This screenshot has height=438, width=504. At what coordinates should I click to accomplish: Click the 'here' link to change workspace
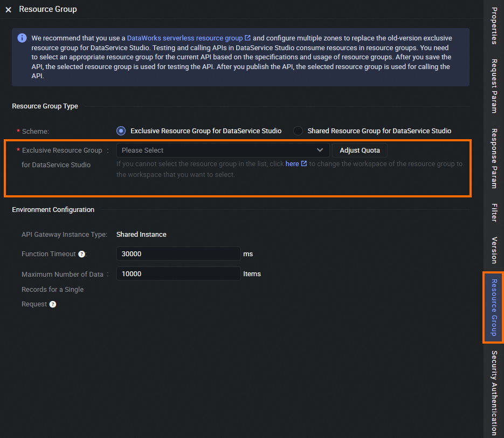(x=292, y=163)
